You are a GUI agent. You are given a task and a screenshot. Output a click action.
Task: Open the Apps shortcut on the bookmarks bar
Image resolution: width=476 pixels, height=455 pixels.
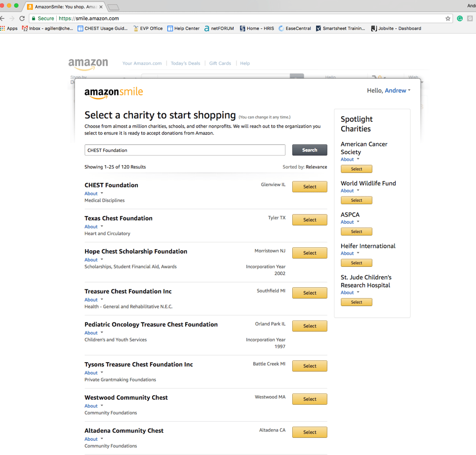[9, 28]
